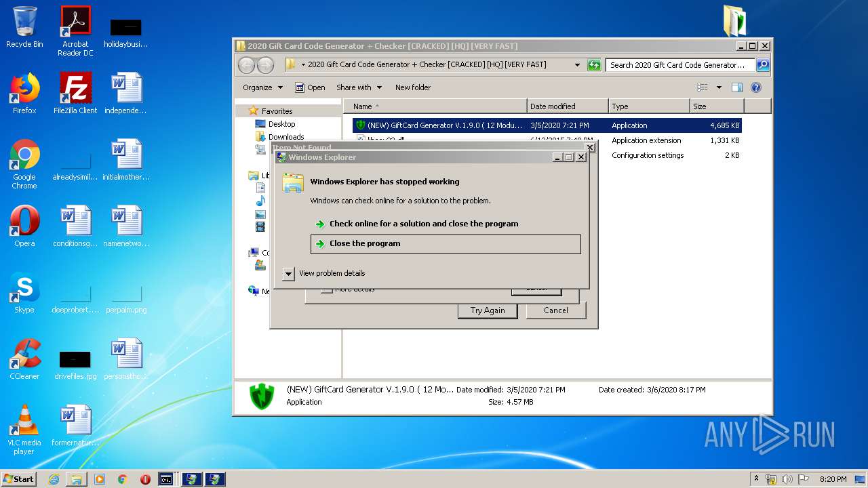Open the Windows Explorer taskbar button

pyautogui.click(x=77, y=479)
